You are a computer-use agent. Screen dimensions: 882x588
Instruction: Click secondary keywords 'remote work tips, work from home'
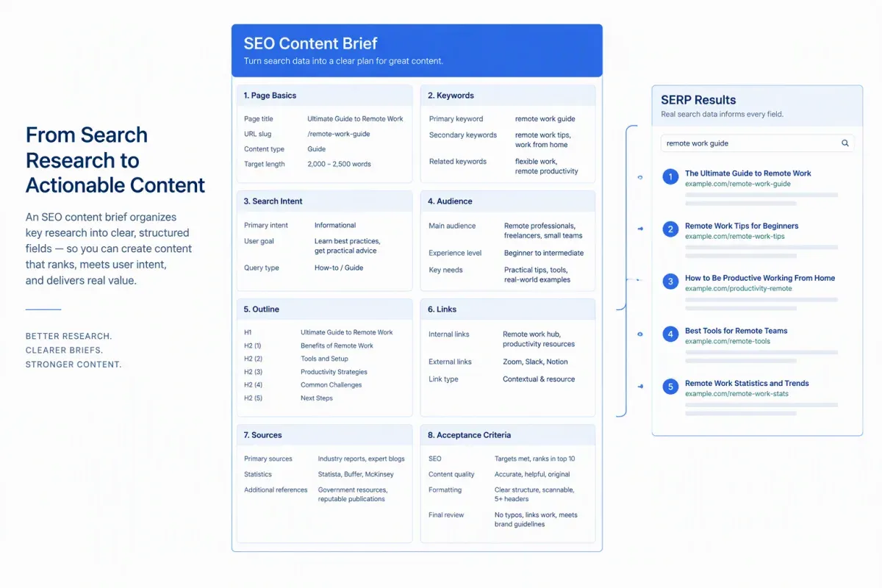click(x=543, y=140)
